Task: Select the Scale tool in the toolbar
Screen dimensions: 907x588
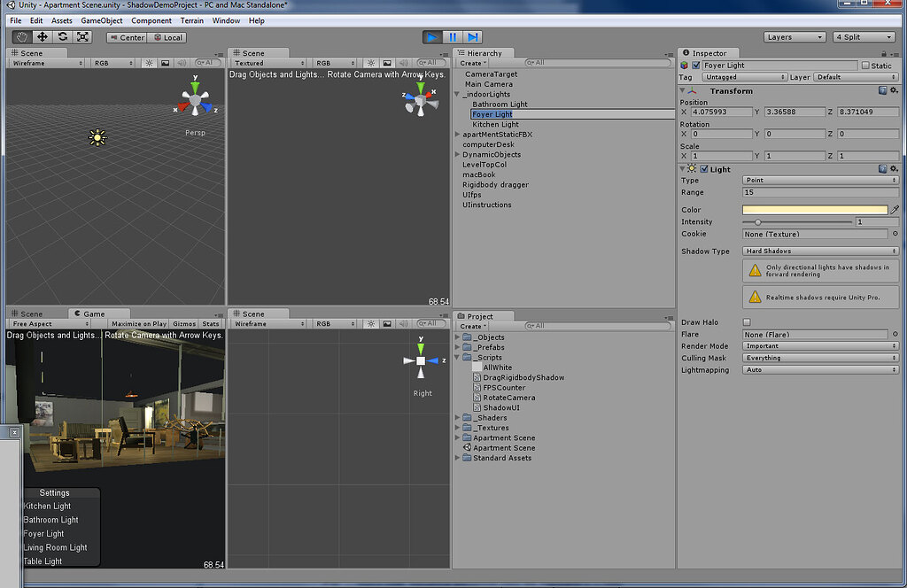Action: pos(82,37)
